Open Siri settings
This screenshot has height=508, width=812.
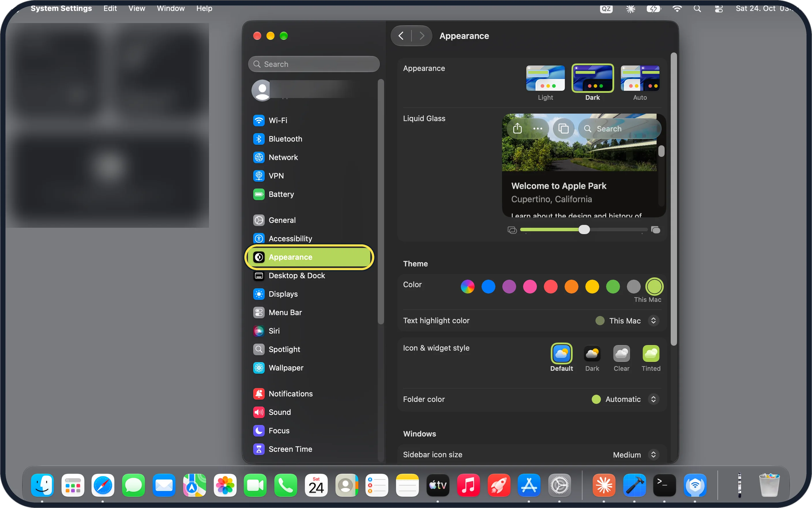pyautogui.click(x=309, y=331)
